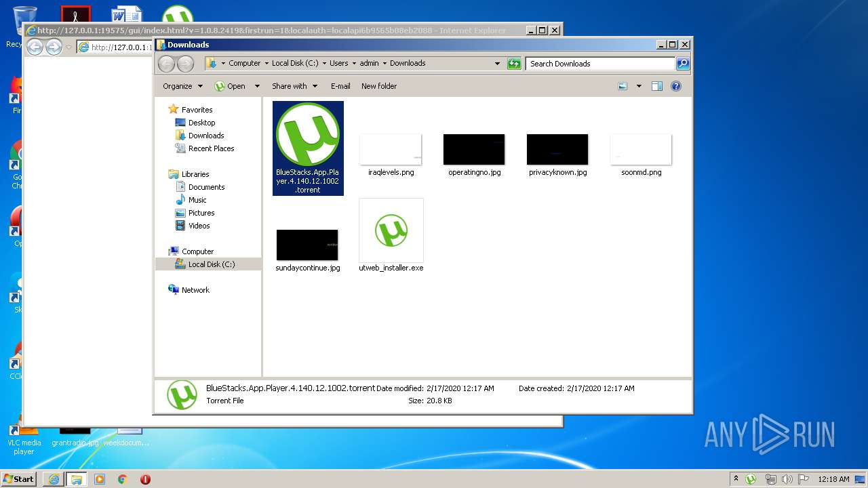This screenshot has width=868, height=488.
Task: Open the Organize menu
Action: coord(182,86)
